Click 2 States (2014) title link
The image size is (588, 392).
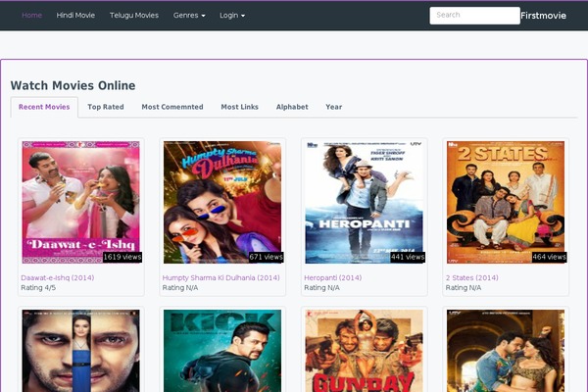pos(471,278)
